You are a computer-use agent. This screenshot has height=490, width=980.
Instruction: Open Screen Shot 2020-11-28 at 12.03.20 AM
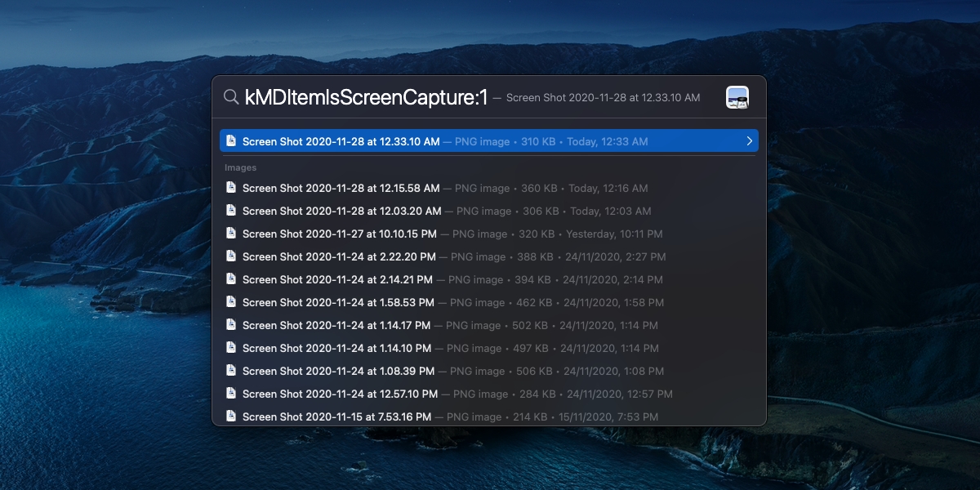click(x=489, y=211)
